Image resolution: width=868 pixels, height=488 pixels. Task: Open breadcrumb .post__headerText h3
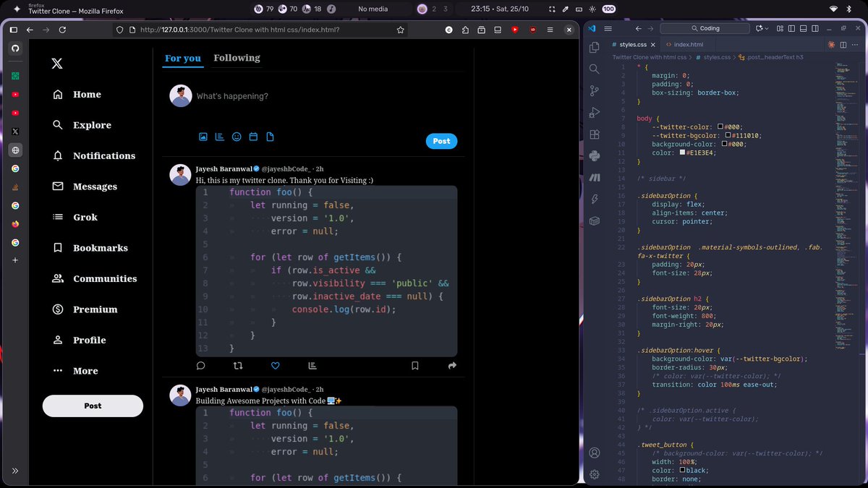(775, 56)
